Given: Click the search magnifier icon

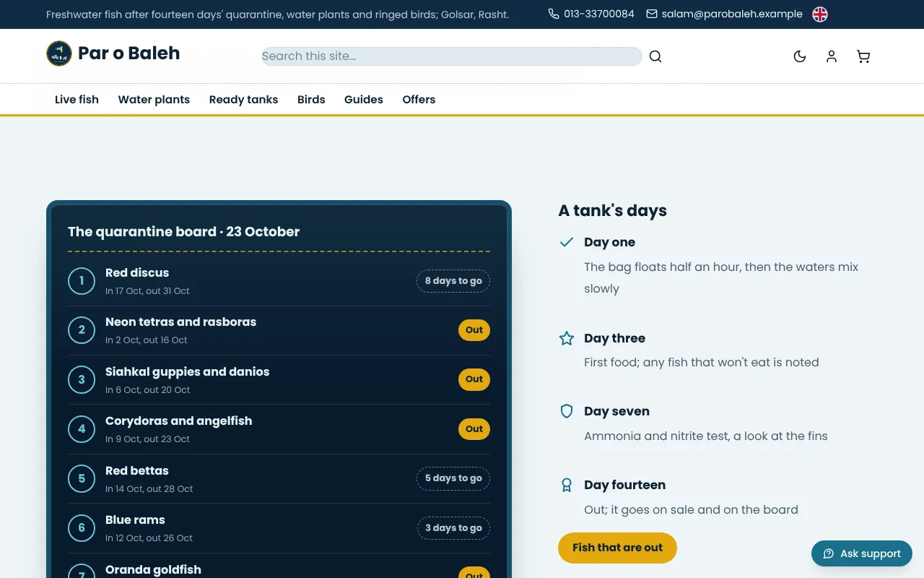Looking at the screenshot, I should (655, 56).
